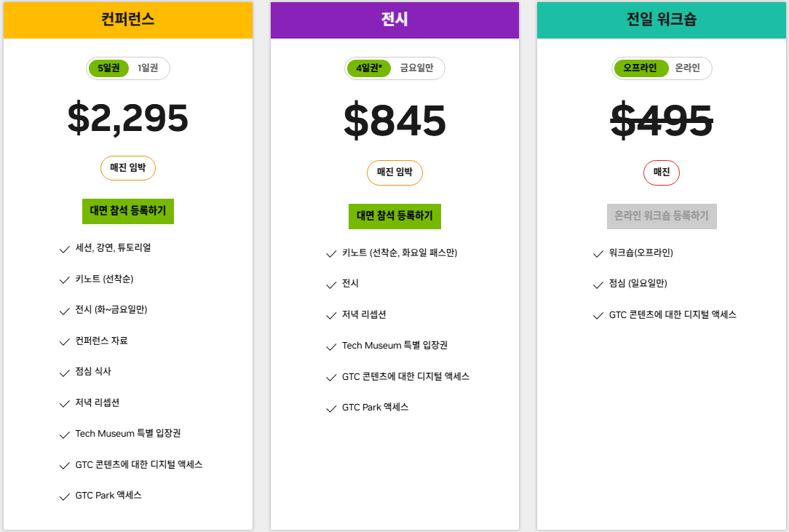Click the '매진' badge in the workshop card

tap(662, 172)
